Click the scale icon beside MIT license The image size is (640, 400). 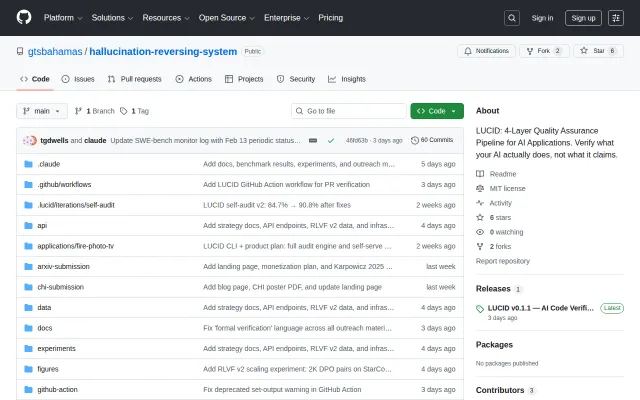[x=480, y=188]
